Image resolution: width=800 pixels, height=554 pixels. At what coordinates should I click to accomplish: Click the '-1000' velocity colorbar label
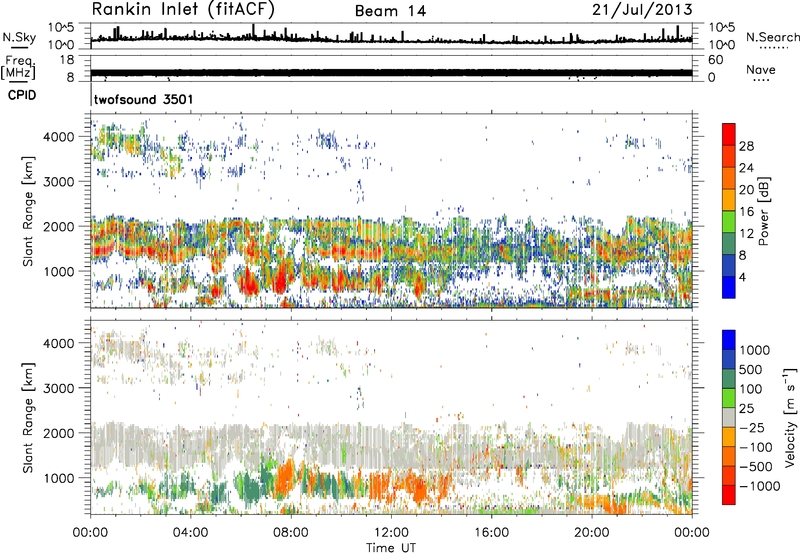[760, 486]
